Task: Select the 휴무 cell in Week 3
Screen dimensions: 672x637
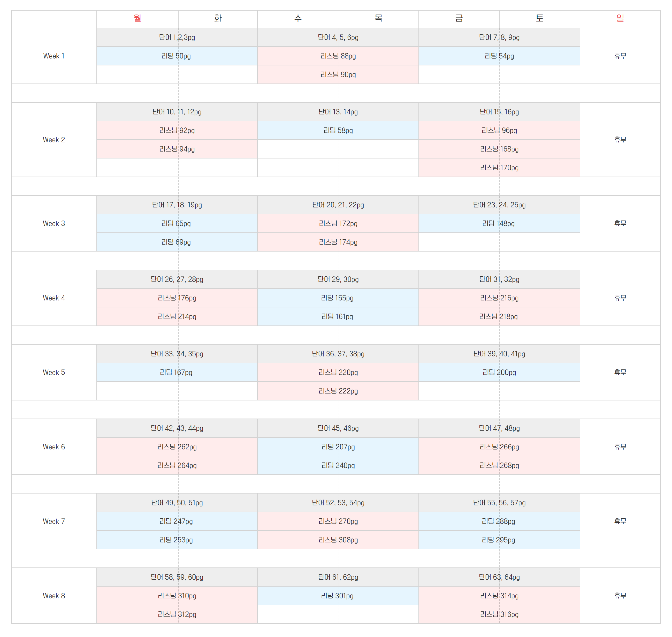Action: pos(620,223)
